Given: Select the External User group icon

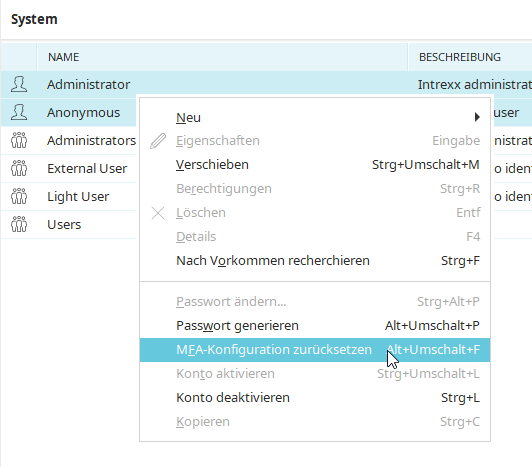Looking at the screenshot, I should coord(19,168).
